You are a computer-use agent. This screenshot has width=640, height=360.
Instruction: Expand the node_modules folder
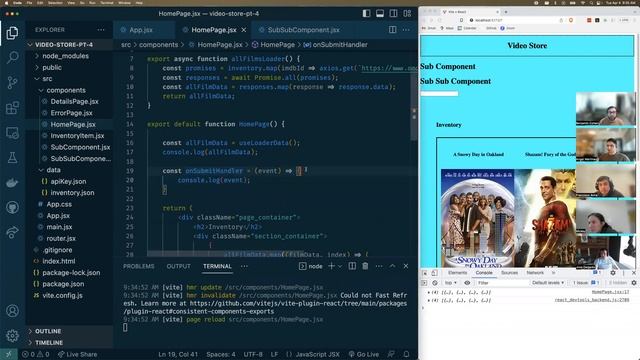pyautogui.click(x=69, y=56)
